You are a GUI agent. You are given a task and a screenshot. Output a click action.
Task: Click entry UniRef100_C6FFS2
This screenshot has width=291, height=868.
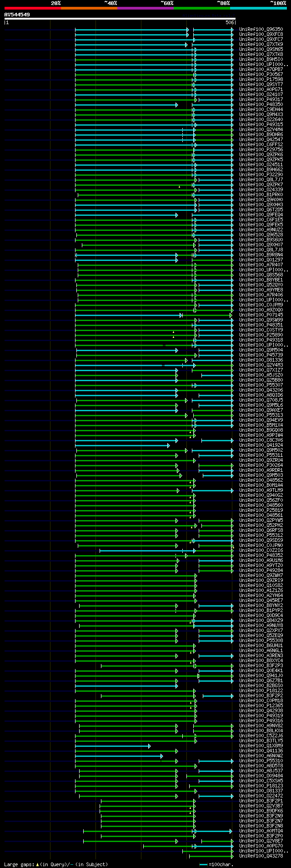click(261, 144)
